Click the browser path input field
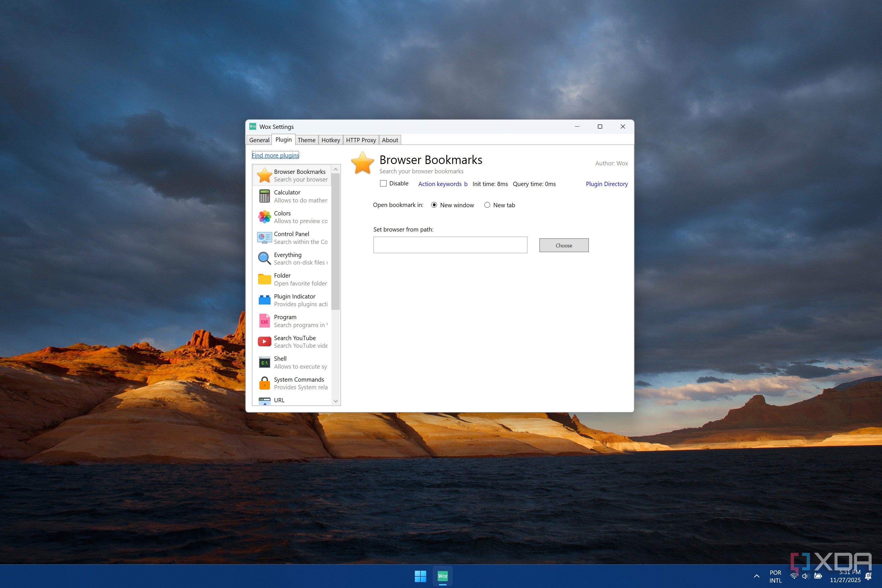The image size is (882, 588). point(450,245)
